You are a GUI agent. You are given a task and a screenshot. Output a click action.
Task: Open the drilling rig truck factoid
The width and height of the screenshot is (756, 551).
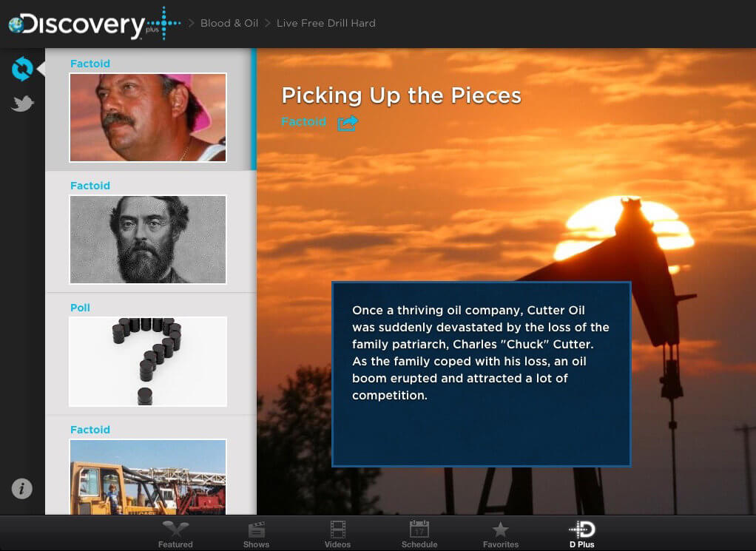point(148,477)
